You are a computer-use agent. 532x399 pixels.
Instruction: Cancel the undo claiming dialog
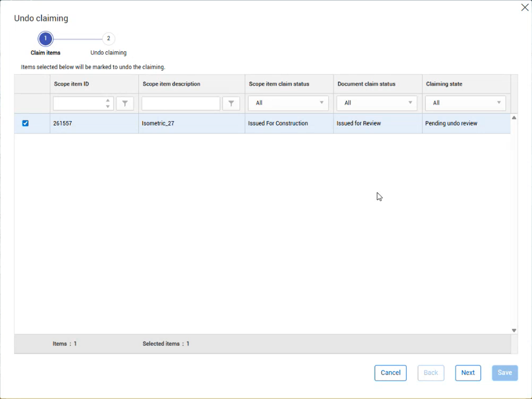pyautogui.click(x=390, y=373)
